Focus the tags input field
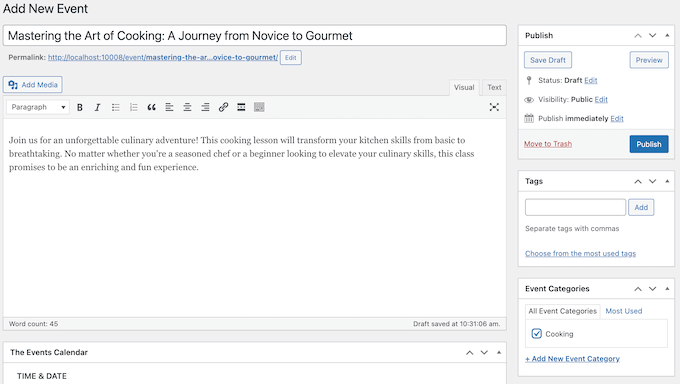Image resolution: width=680 pixels, height=384 pixels. pos(575,207)
